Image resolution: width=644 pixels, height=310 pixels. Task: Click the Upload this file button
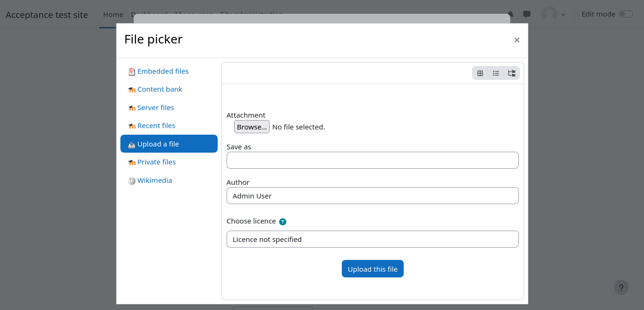pyautogui.click(x=373, y=269)
